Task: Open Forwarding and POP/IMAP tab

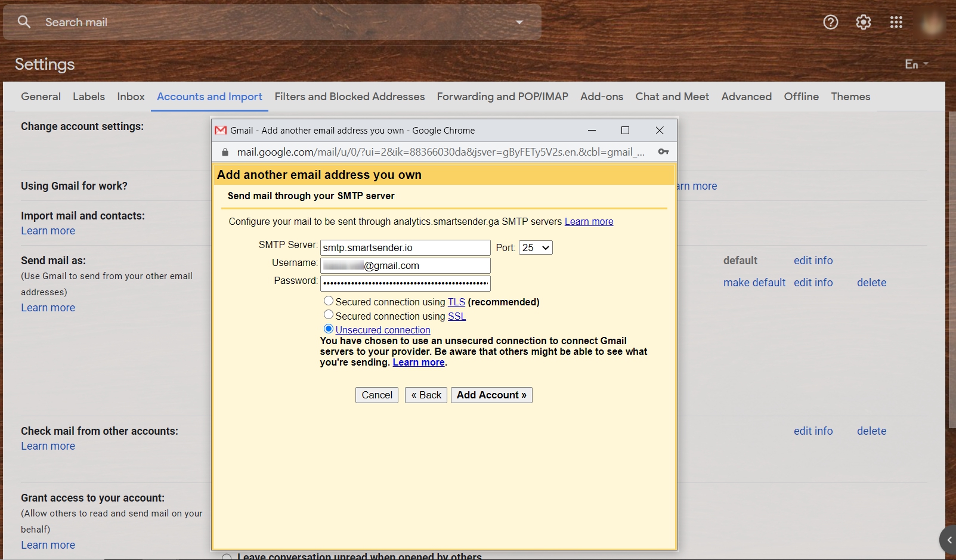Action: pyautogui.click(x=503, y=97)
